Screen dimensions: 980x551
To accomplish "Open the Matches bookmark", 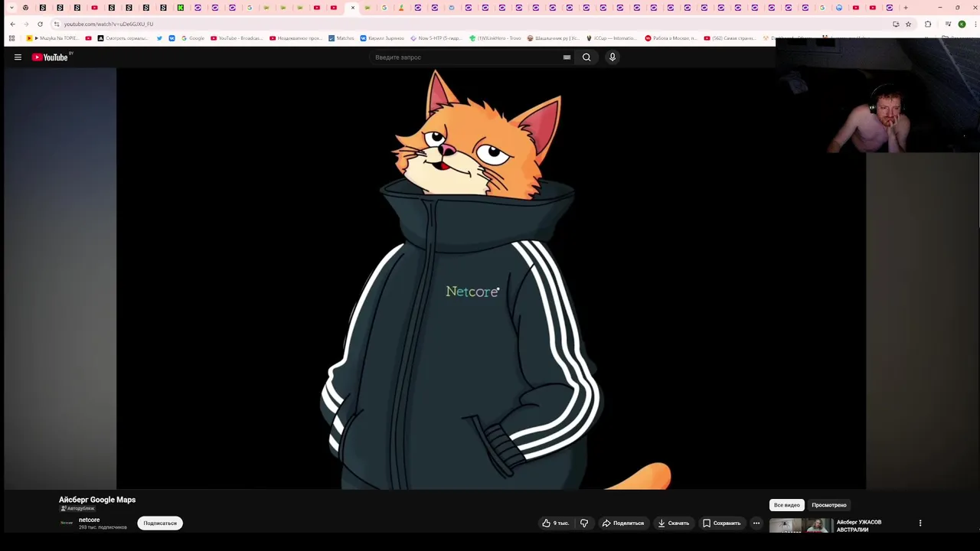I will (341, 38).
